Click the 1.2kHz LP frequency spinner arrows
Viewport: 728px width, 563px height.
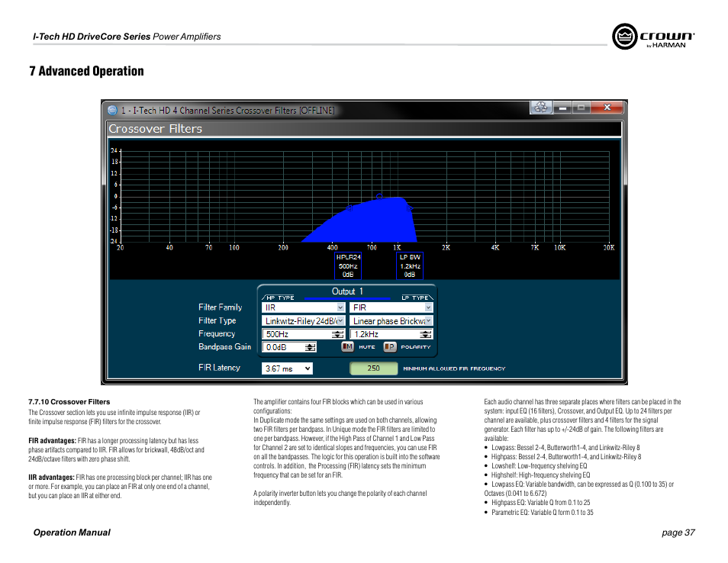[x=425, y=334]
